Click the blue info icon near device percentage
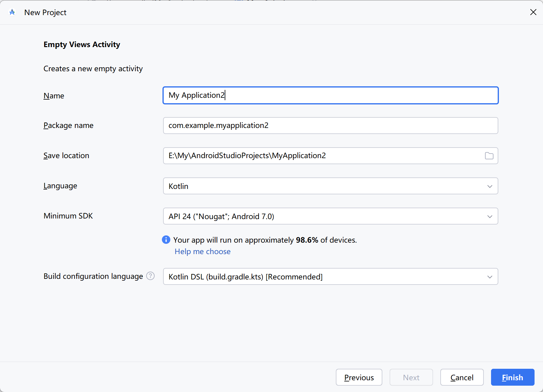 pyautogui.click(x=166, y=240)
